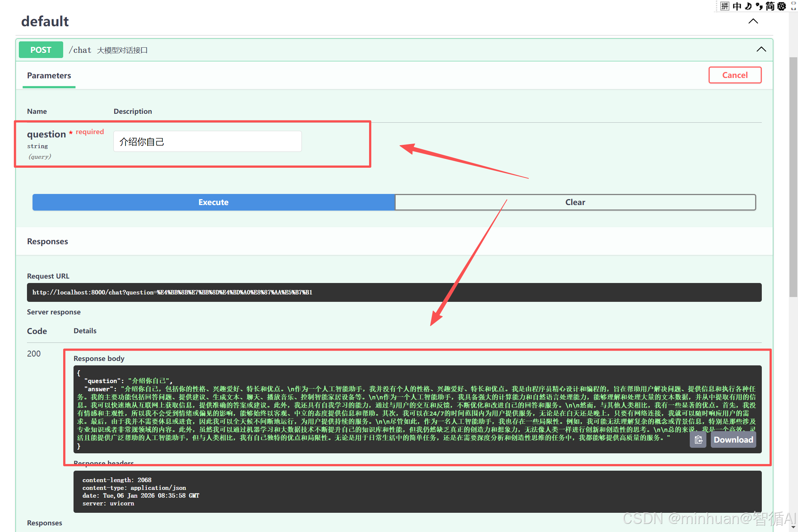Click the default section title
This screenshot has height=532, width=798.
45,21
